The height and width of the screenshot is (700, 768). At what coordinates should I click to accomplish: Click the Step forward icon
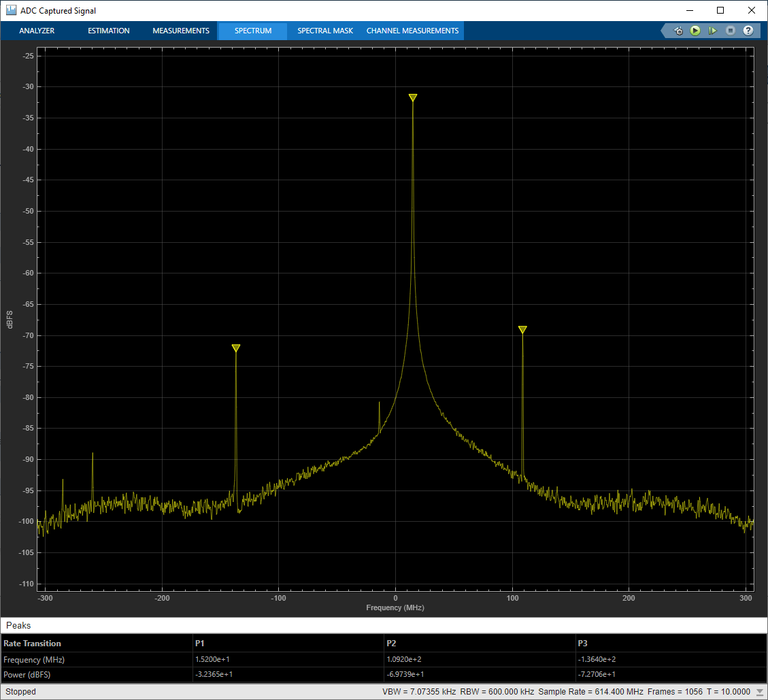point(712,31)
